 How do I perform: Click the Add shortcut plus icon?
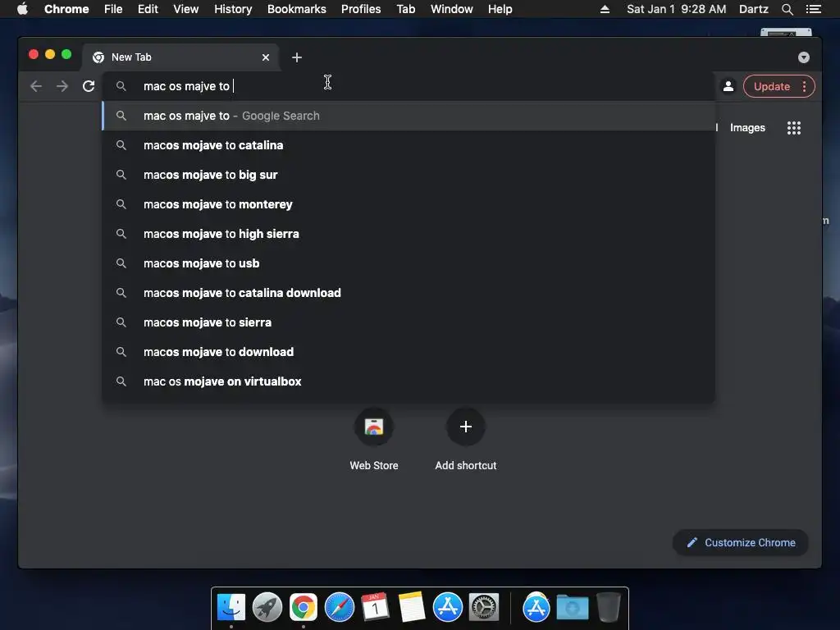pos(466,427)
